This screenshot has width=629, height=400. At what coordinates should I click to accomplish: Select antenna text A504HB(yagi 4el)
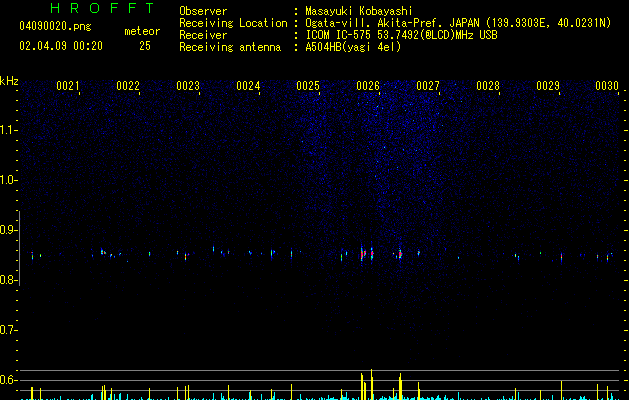click(353, 47)
